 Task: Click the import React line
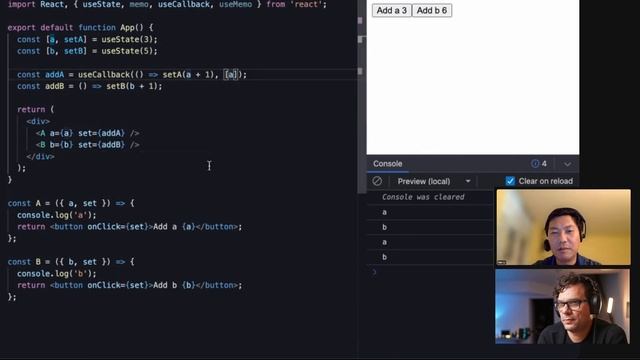(x=167, y=4)
